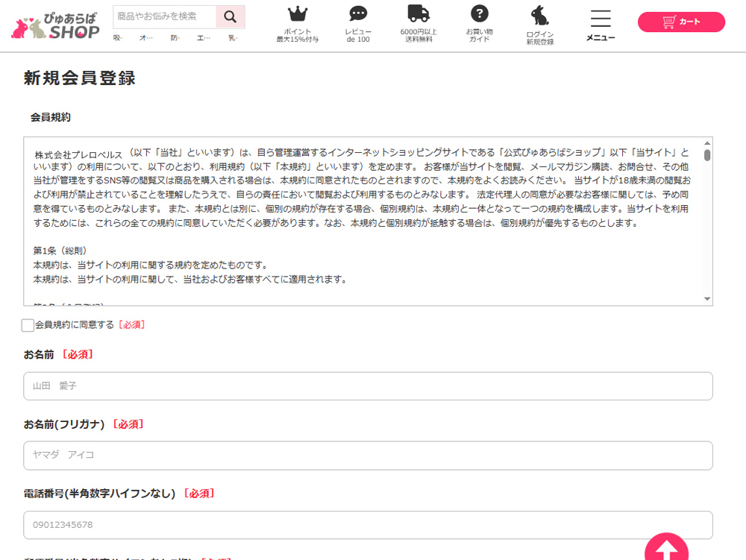
Task: Click the 電話番号 field with 09012345678 placeholder
Action: 368,525
